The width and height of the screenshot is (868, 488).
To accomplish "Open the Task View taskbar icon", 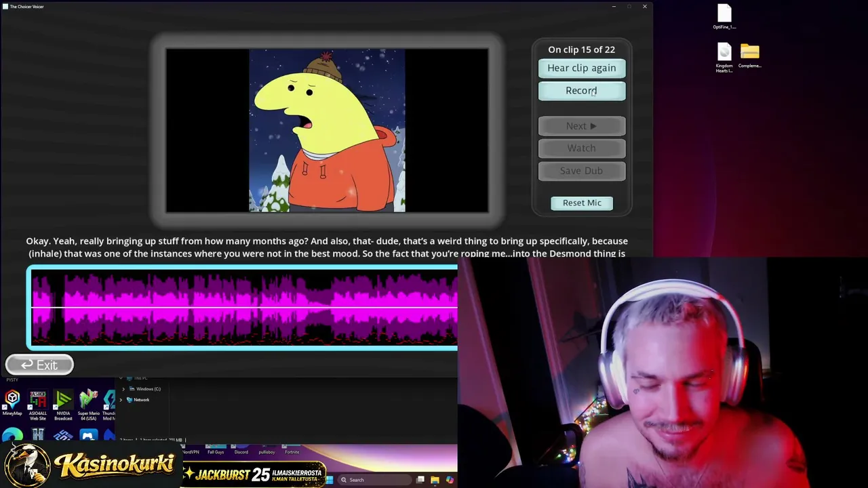I will click(420, 480).
